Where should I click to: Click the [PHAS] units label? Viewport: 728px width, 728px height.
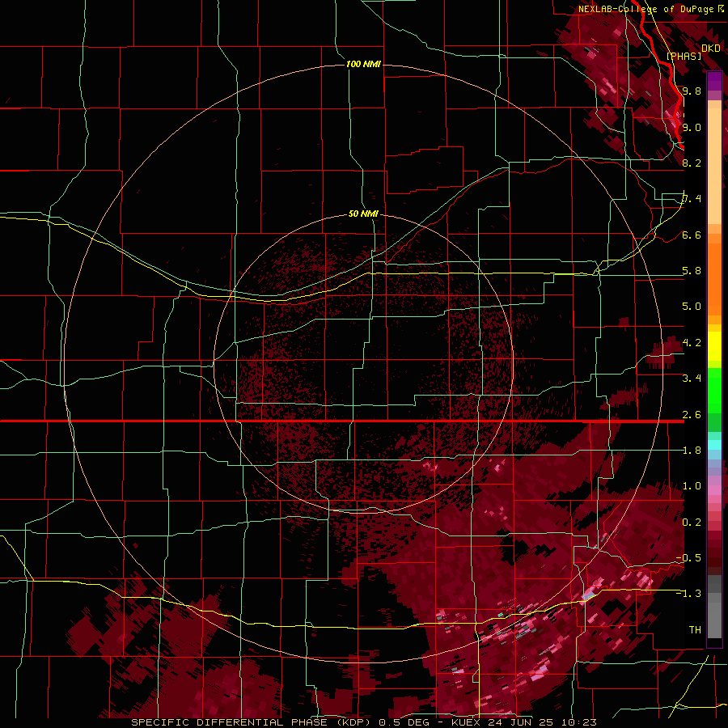click(x=684, y=56)
